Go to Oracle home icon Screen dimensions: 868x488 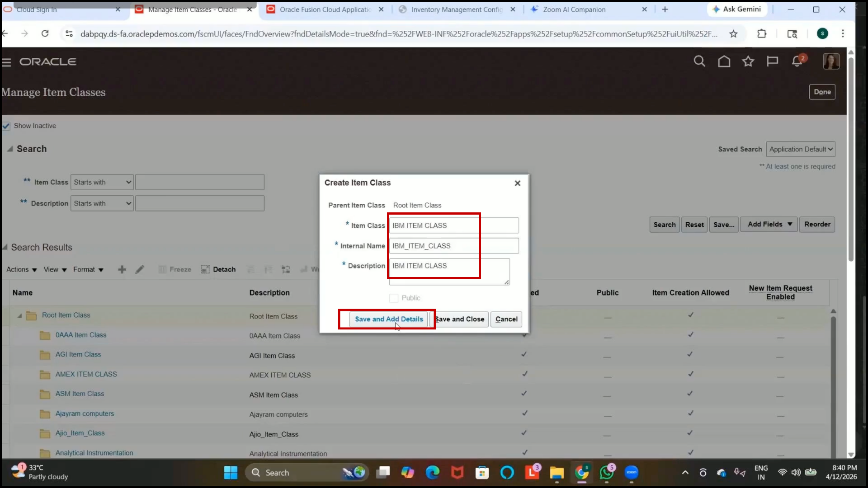coord(724,61)
